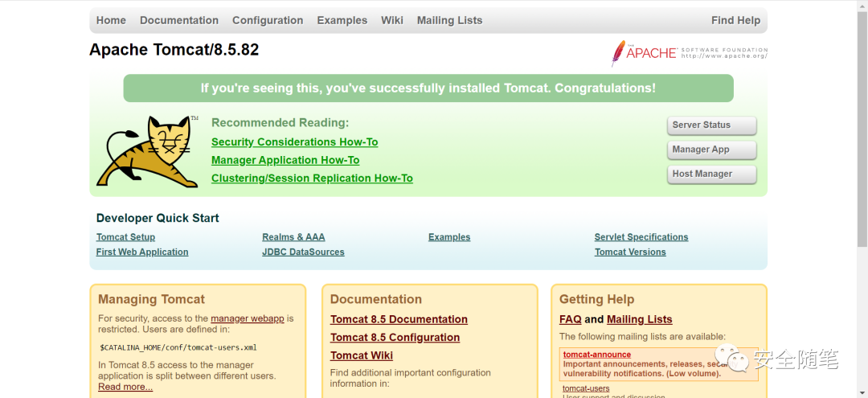Viewport: 868px width, 398px height.
Task: Click the $CATALINA_HOME/conf/tomcat-users.xml path text
Action: 178,347
